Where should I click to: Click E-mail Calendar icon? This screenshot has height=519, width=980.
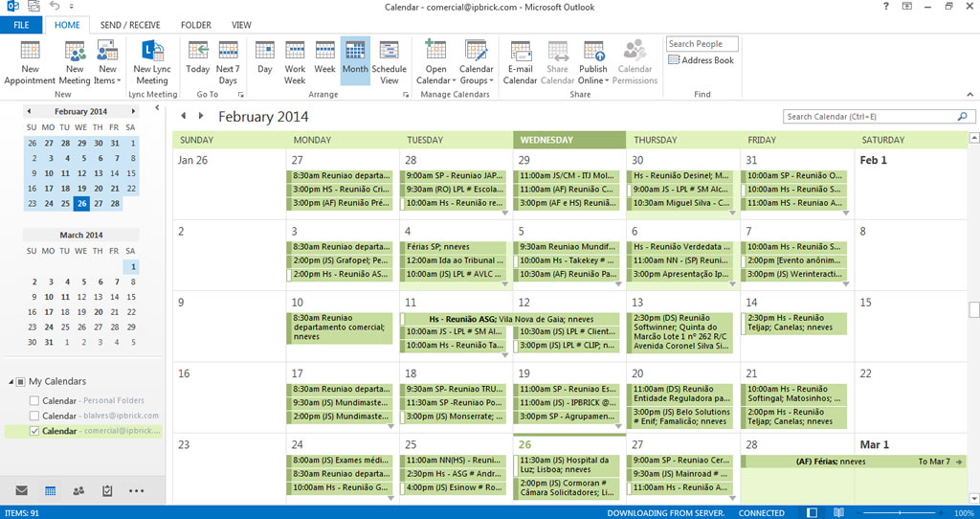(x=520, y=62)
